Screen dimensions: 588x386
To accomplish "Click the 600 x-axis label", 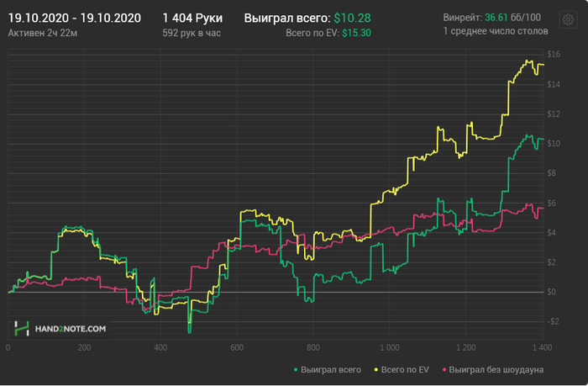I will coord(237,347).
